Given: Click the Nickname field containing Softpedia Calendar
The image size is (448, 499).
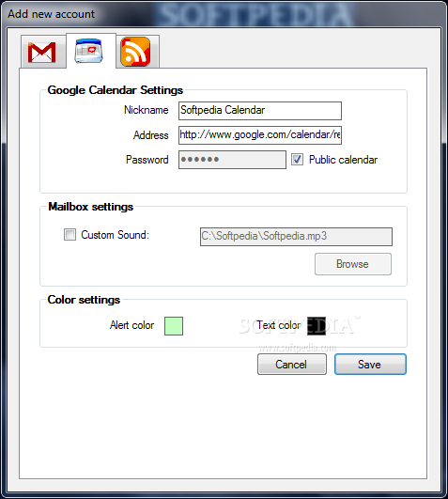Looking at the screenshot, I should pyautogui.click(x=260, y=111).
